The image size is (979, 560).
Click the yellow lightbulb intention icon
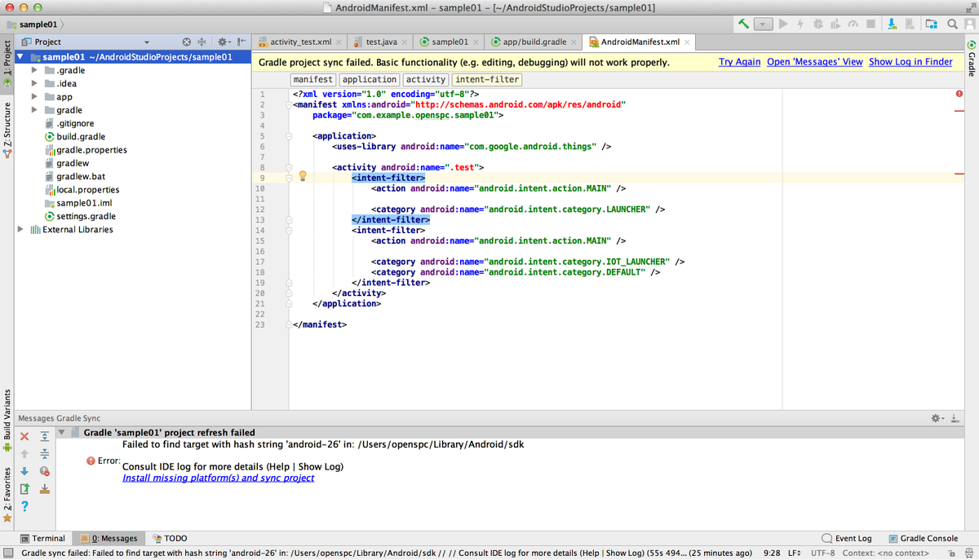tap(302, 176)
